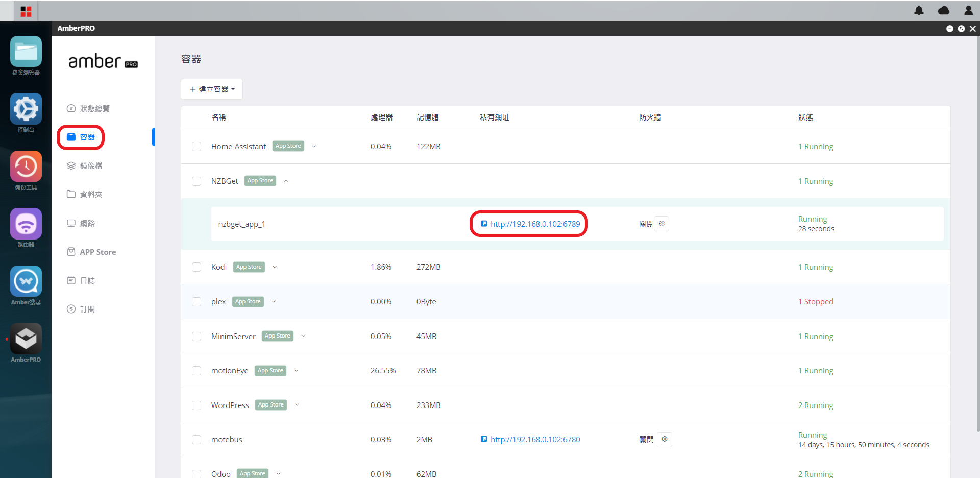The height and width of the screenshot is (478, 980).
Task: Expand the Odoo container row
Action: [x=278, y=474]
